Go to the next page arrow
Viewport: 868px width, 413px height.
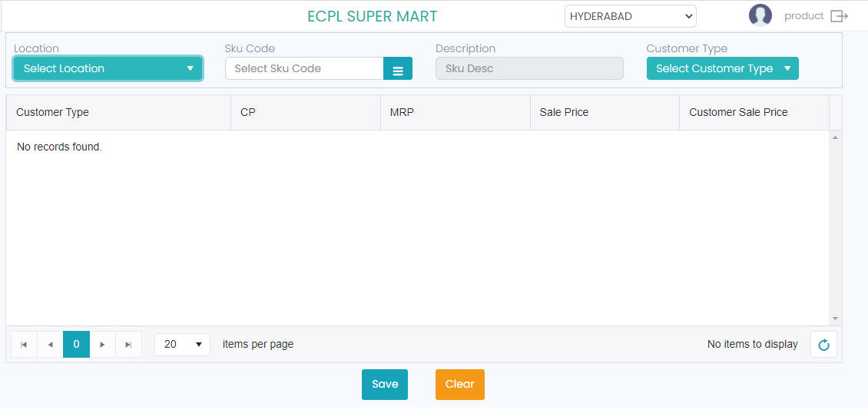point(102,345)
